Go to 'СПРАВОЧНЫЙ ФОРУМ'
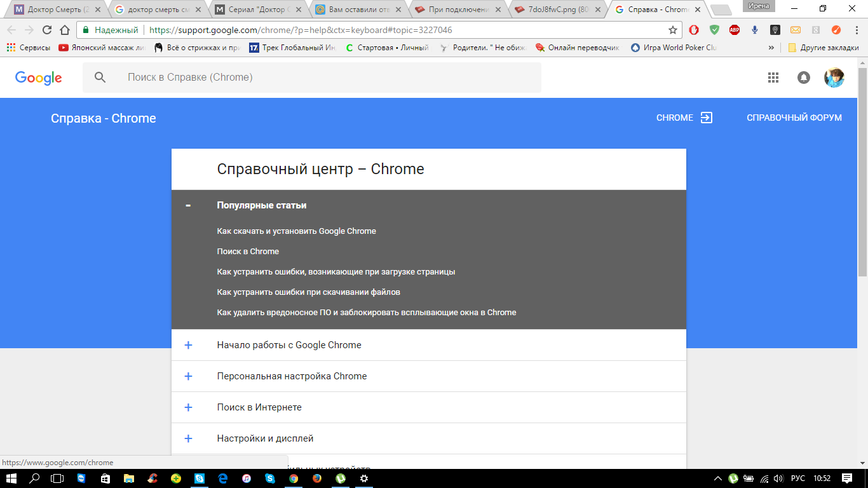Screen dimensions: 868x488 point(794,118)
